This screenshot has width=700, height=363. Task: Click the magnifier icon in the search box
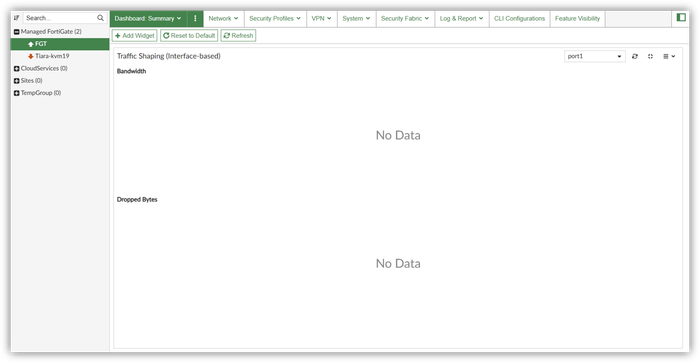pyautogui.click(x=100, y=18)
